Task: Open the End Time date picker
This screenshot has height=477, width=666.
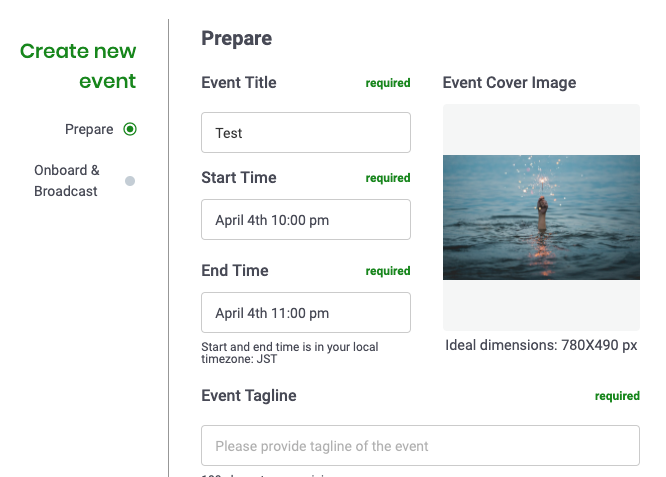Action: pyautogui.click(x=306, y=313)
